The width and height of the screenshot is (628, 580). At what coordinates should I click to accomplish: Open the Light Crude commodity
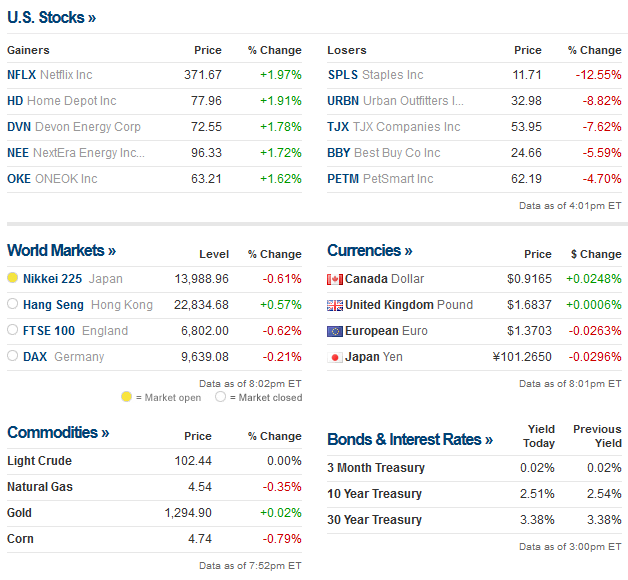[x=40, y=461]
